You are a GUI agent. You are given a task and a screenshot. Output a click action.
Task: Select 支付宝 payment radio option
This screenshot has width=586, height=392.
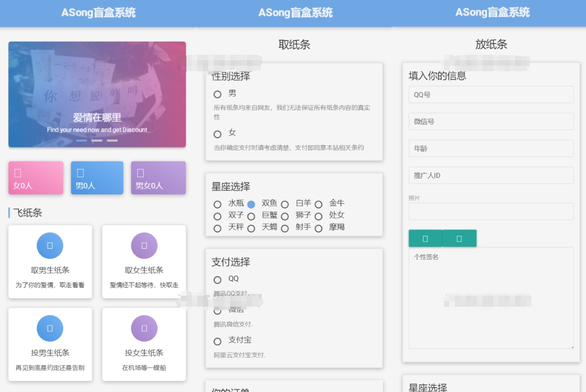tap(217, 341)
